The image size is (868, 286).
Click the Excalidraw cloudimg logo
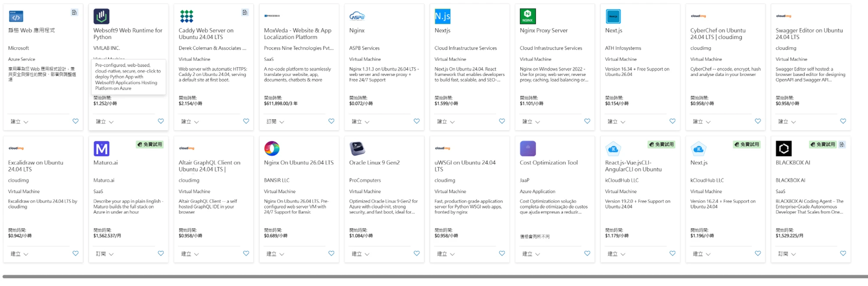tap(16, 148)
